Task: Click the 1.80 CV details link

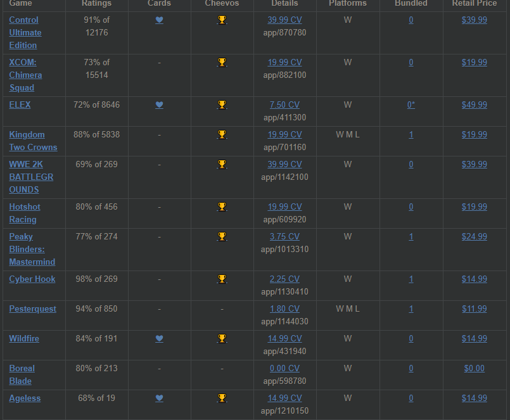Action: pos(284,309)
